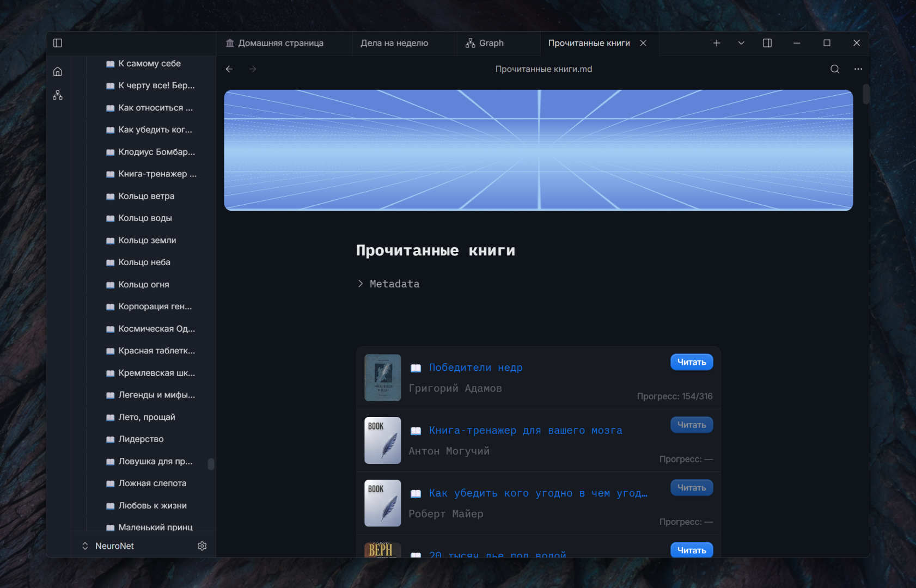Navigate back with the left arrow
Image resolution: width=916 pixels, height=588 pixels.
coord(229,69)
